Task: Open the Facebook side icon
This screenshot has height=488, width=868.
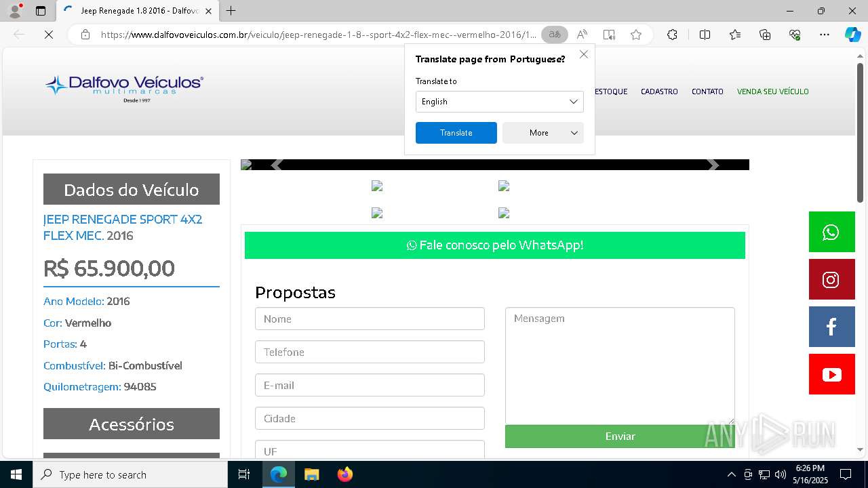Action: tap(831, 327)
